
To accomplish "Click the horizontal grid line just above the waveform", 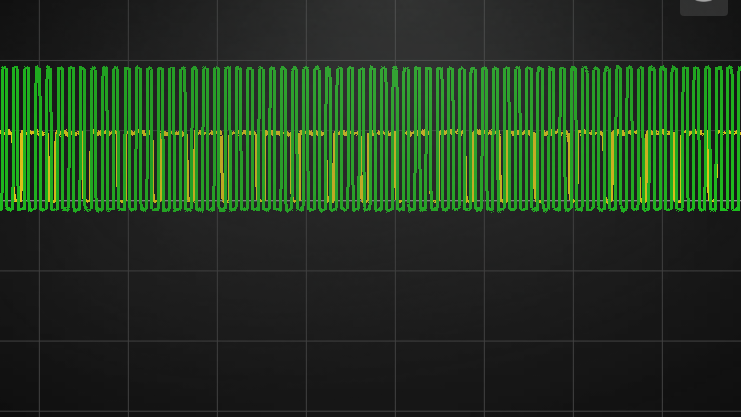I will click(350, 61).
